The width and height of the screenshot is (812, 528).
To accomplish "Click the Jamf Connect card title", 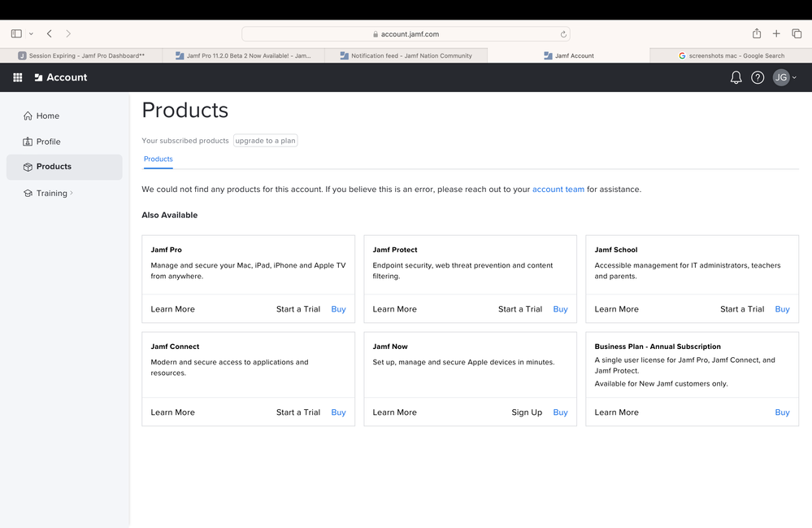I will [x=175, y=347].
